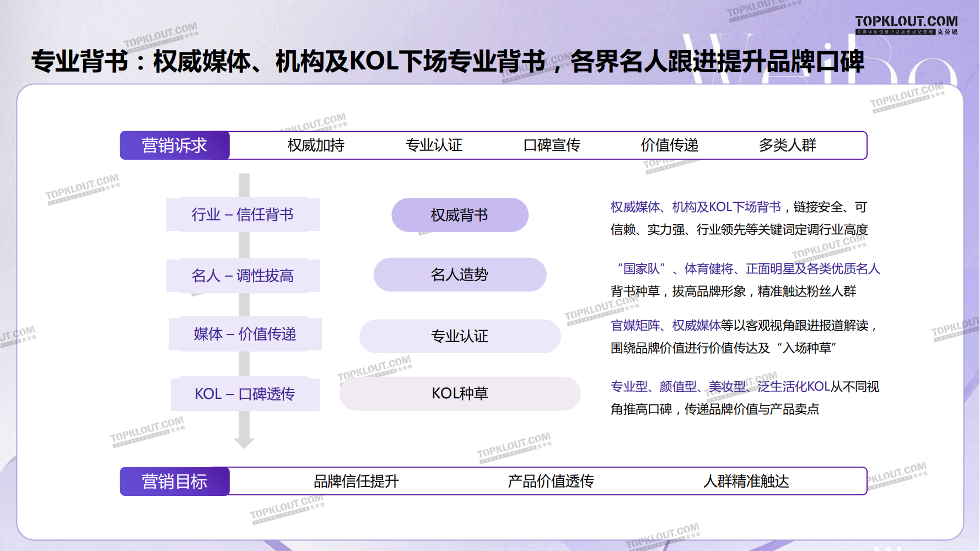
Task: Click 权威加持 in the top bar
Action: 316,145
